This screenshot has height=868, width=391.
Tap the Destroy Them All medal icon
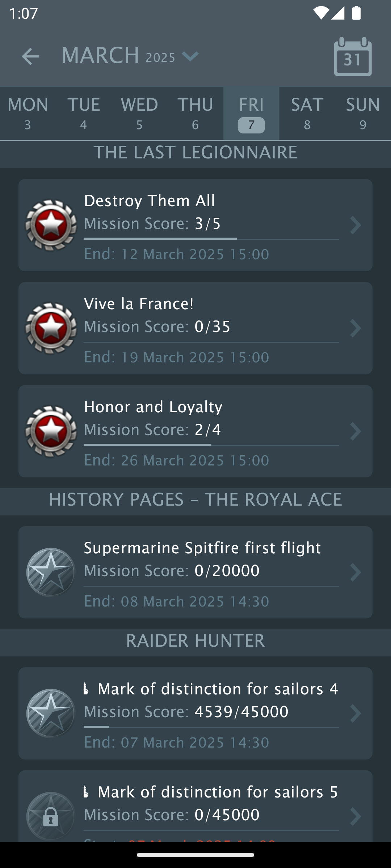click(51, 225)
